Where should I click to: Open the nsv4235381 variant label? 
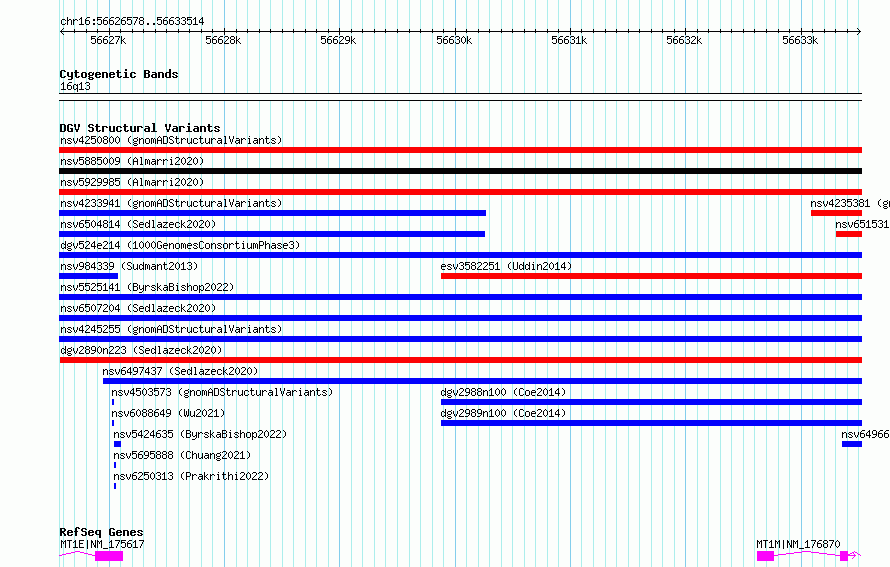pyautogui.click(x=850, y=203)
